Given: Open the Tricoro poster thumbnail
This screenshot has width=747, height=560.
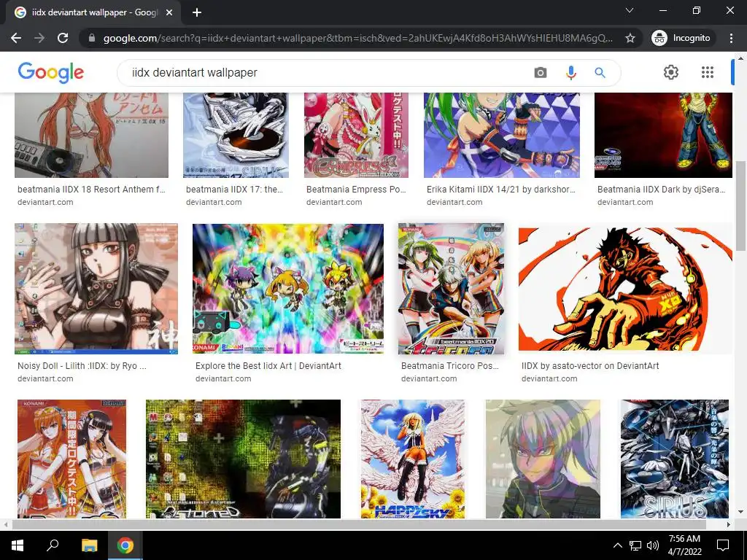Looking at the screenshot, I should point(451,289).
